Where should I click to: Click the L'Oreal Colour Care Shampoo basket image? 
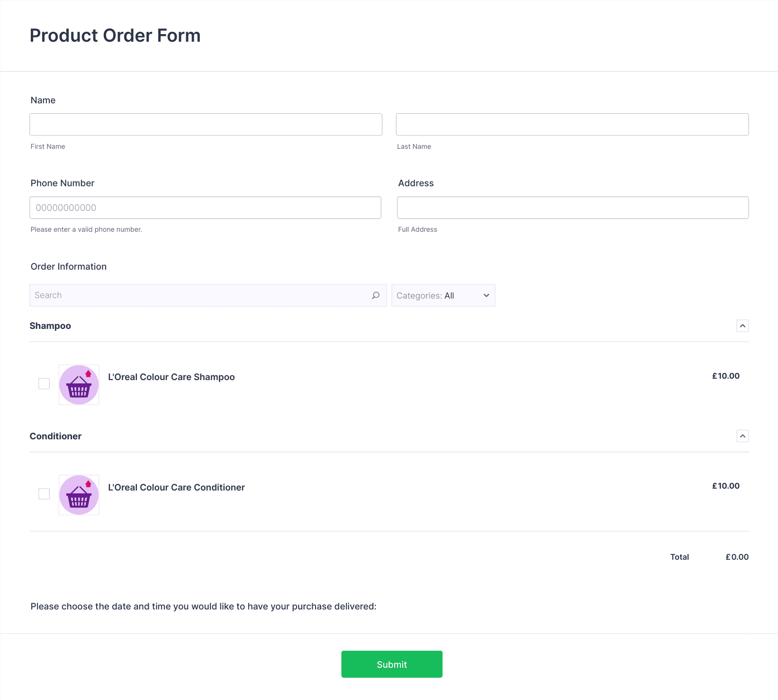click(79, 385)
